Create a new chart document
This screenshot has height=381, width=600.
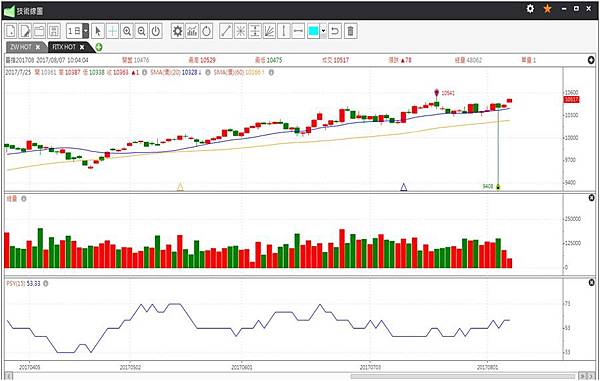(x=11, y=31)
